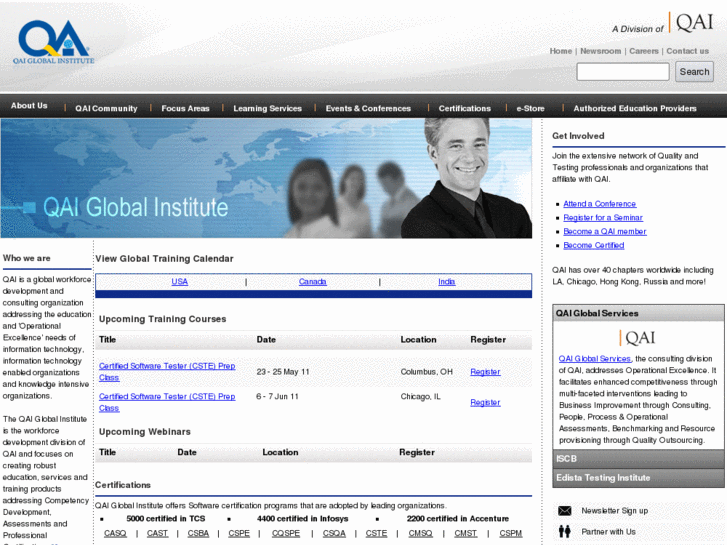Open the Events & Conferences menu
The image size is (727, 545).
pyautogui.click(x=368, y=109)
